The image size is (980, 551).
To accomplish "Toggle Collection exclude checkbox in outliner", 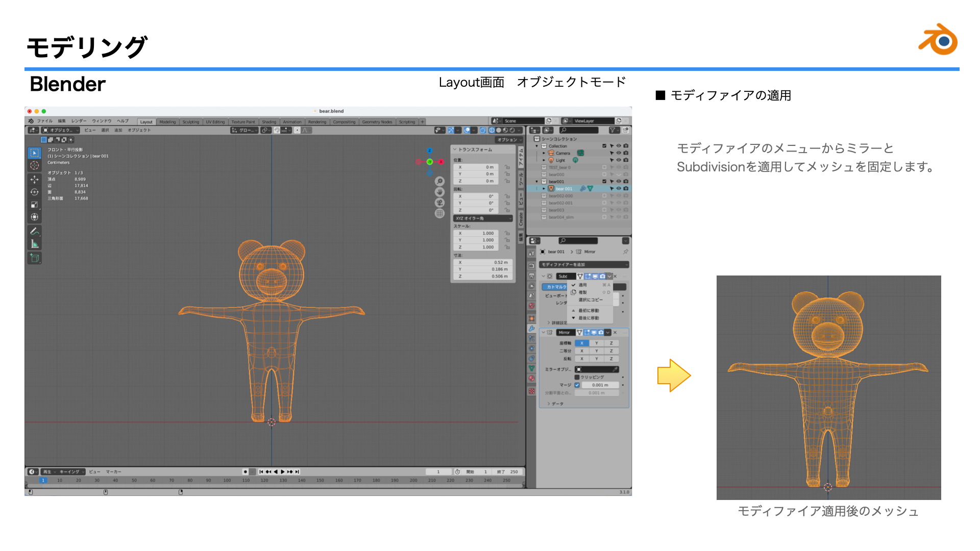I will pyautogui.click(x=604, y=146).
